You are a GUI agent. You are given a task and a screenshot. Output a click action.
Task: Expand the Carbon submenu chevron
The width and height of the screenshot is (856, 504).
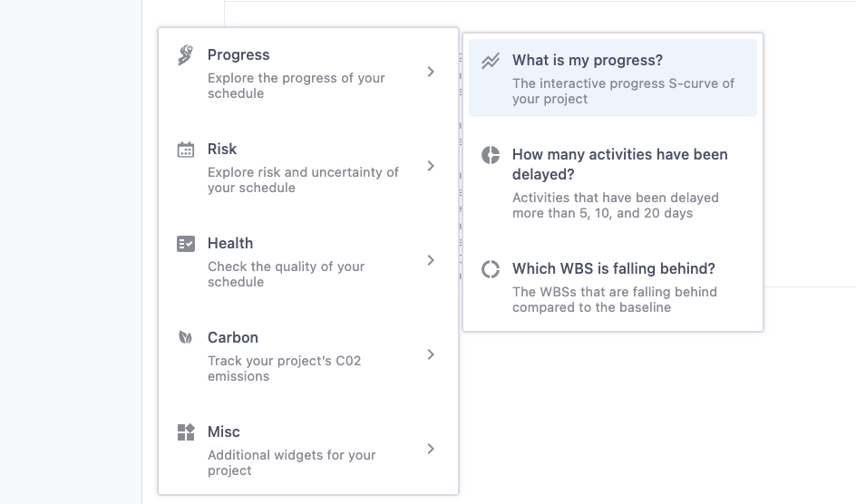pyautogui.click(x=431, y=354)
